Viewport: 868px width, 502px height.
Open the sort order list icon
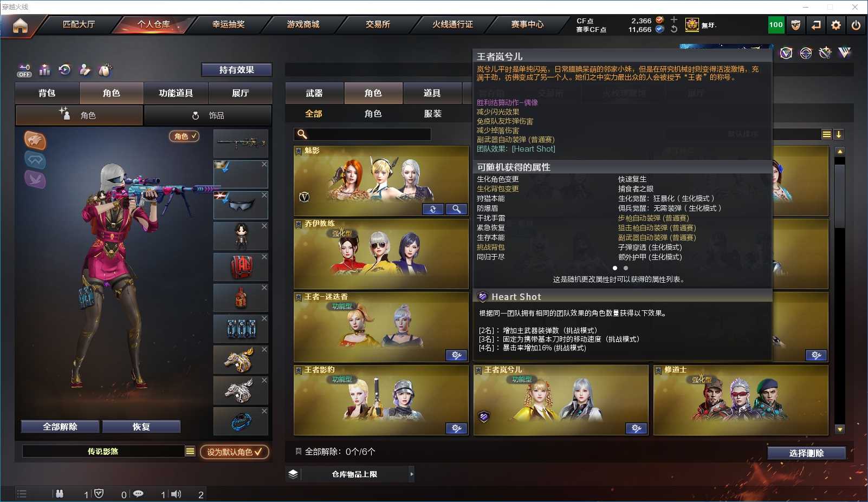click(826, 134)
